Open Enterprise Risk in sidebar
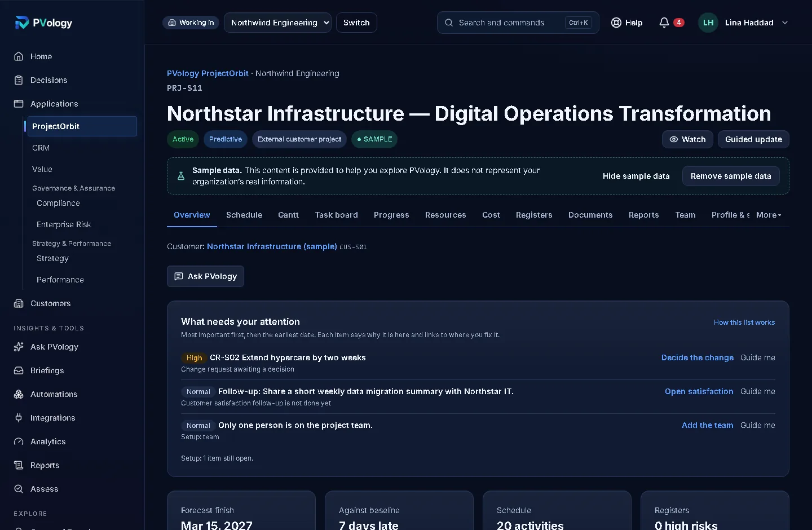 64,224
